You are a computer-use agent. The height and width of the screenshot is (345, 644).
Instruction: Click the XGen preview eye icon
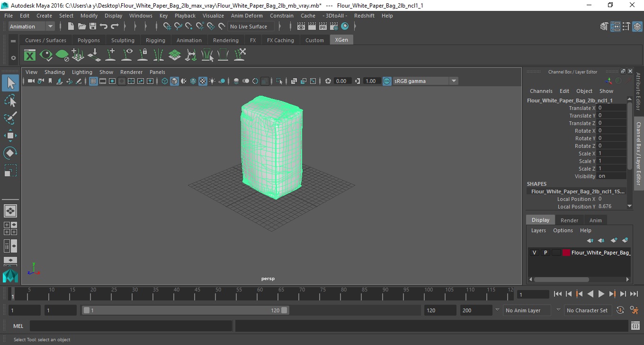[46, 55]
